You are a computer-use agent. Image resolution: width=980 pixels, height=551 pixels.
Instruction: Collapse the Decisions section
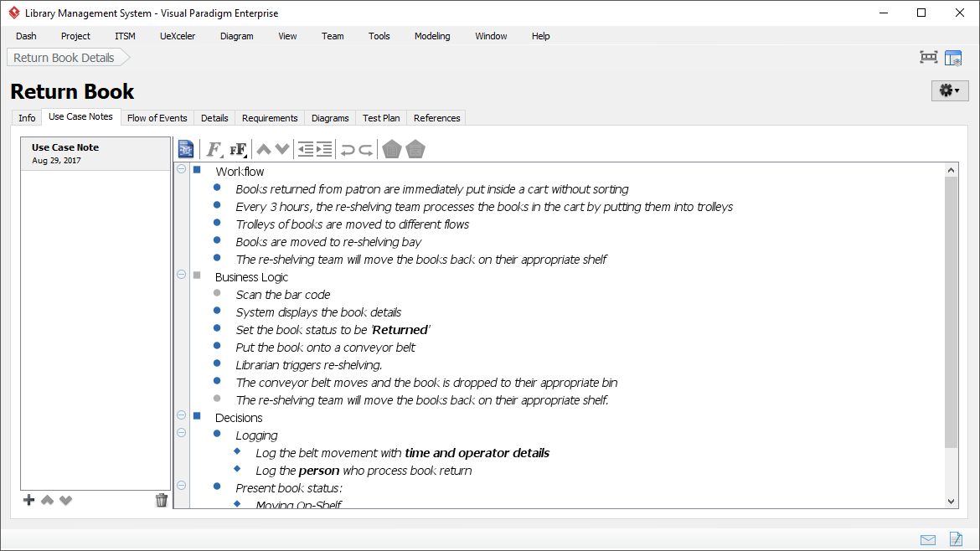(x=181, y=415)
